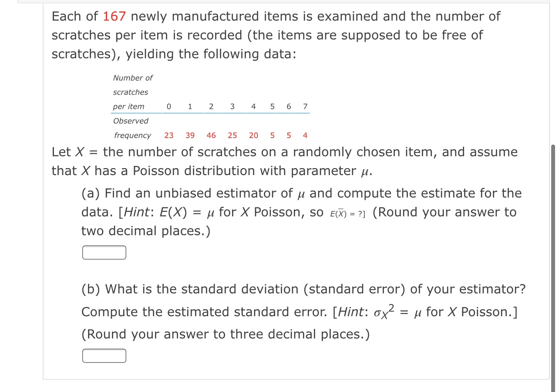
Task: Click the hint E(X) = μ in part (a)
Action: [188, 212]
